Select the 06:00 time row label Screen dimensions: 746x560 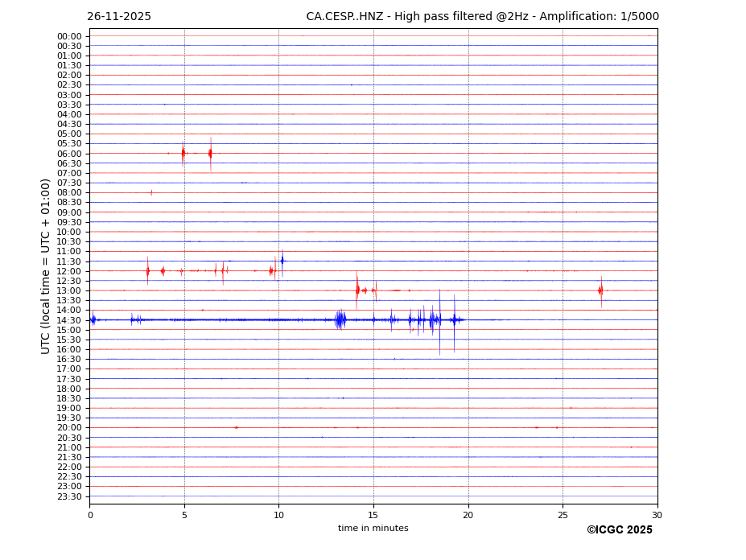(68, 154)
